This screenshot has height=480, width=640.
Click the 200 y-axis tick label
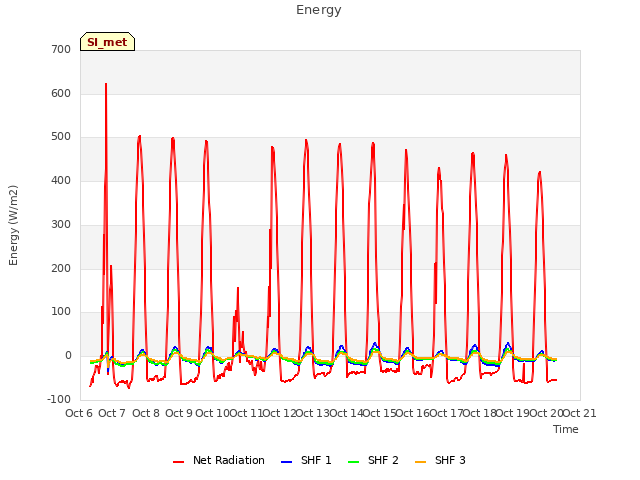(x=61, y=269)
